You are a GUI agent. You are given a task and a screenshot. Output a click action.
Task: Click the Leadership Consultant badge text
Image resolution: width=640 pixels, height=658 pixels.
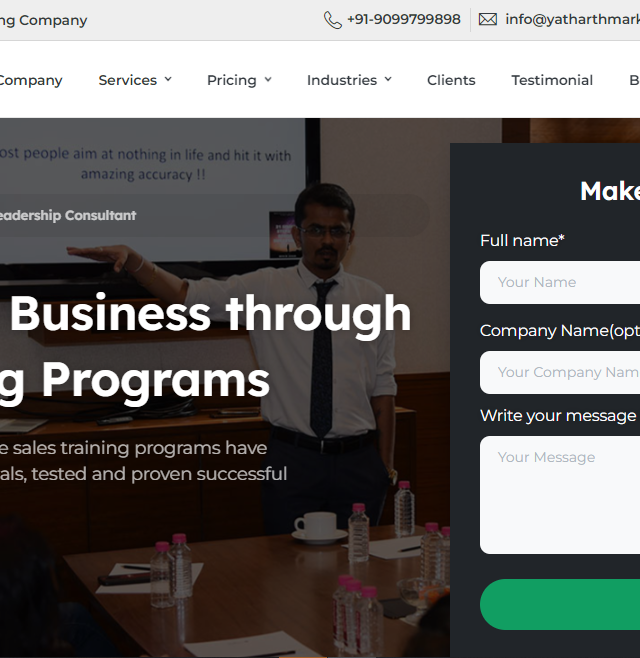tap(68, 215)
